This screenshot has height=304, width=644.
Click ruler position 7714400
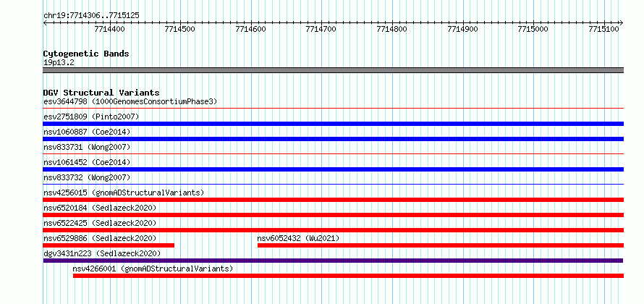110,29
